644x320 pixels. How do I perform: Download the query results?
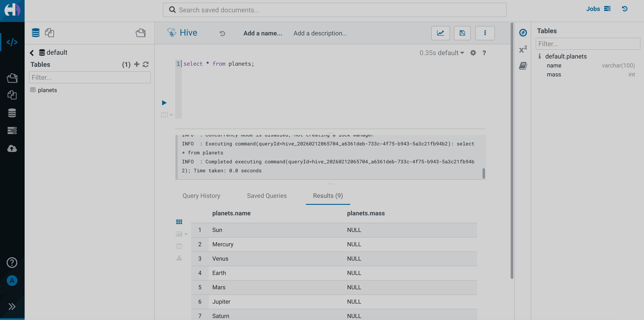click(x=179, y=258)
